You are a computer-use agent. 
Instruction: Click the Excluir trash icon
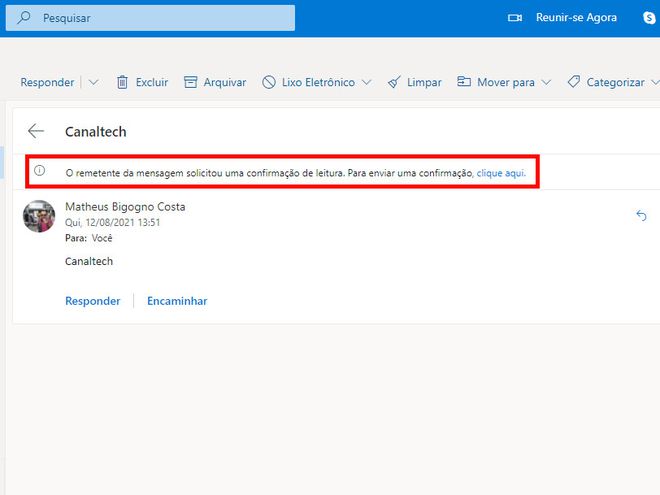[x=122, y=82]
